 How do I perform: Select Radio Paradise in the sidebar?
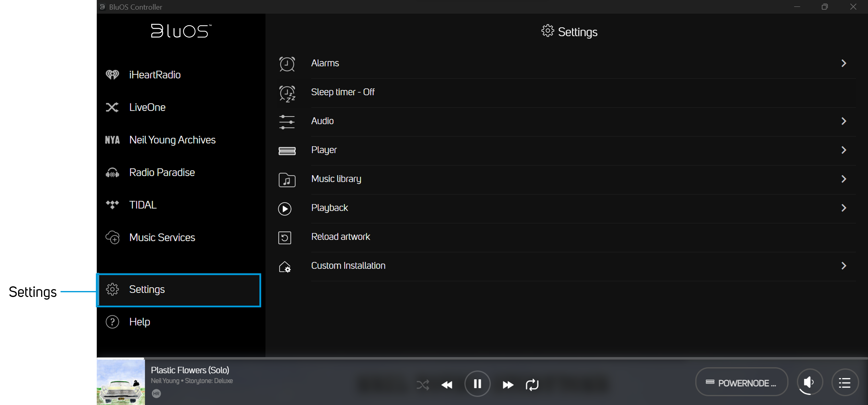tap(162, 173)
